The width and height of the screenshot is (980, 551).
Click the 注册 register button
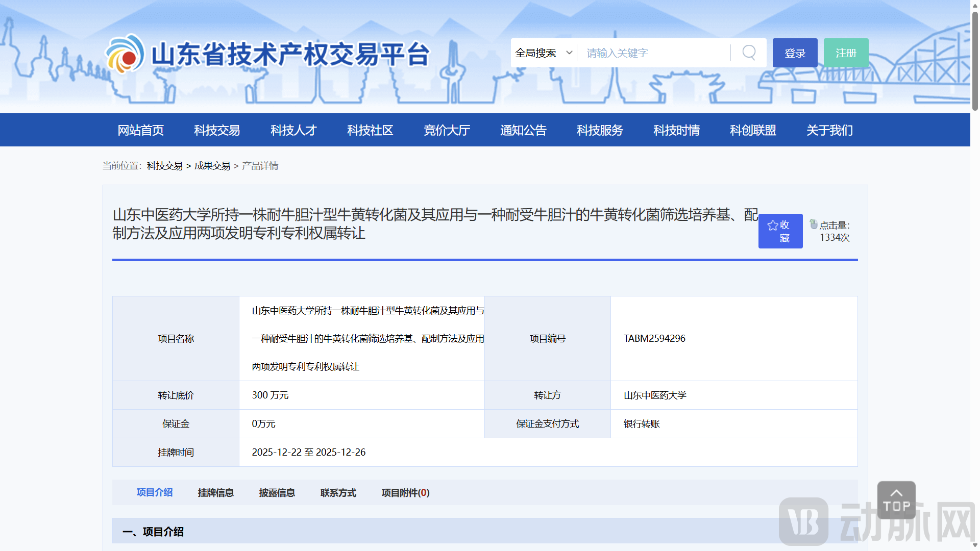click(x=846, y=52)
